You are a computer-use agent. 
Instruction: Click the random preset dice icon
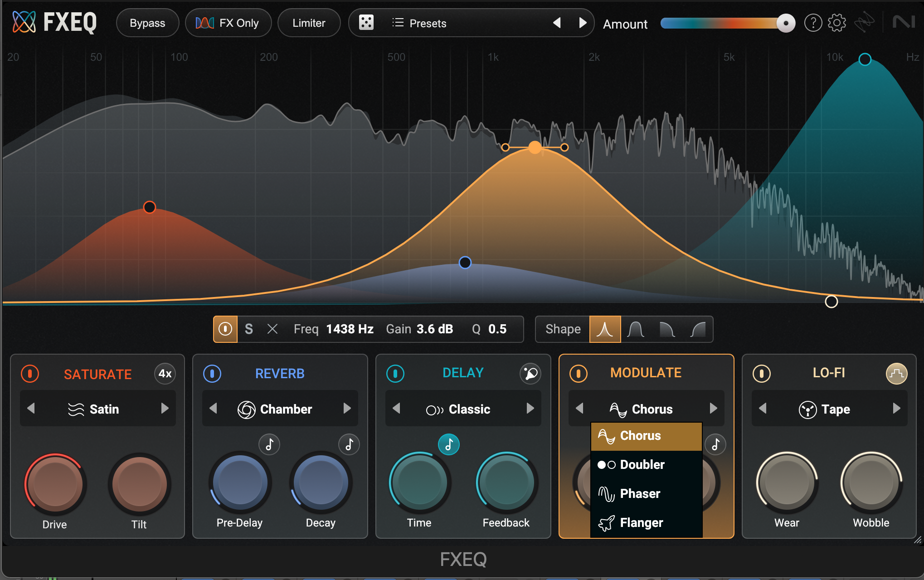(x=366, y=23)
